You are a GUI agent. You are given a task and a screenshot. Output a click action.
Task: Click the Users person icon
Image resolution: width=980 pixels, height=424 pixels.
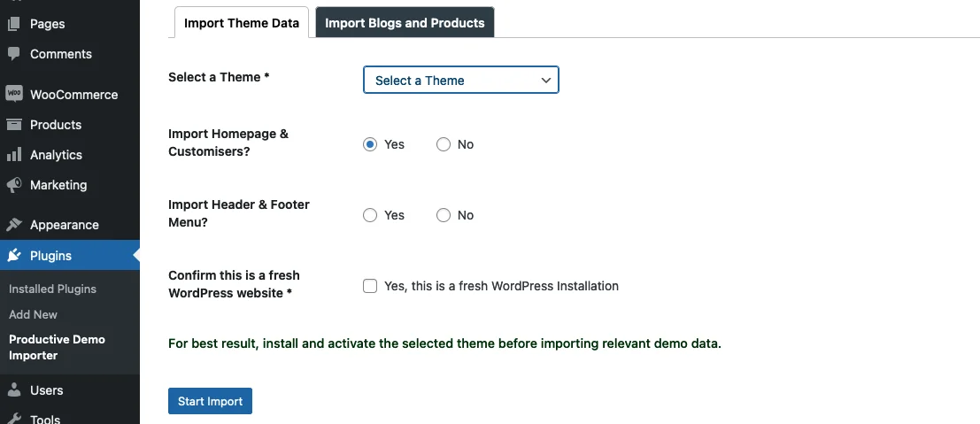click(x=14, y=390)
